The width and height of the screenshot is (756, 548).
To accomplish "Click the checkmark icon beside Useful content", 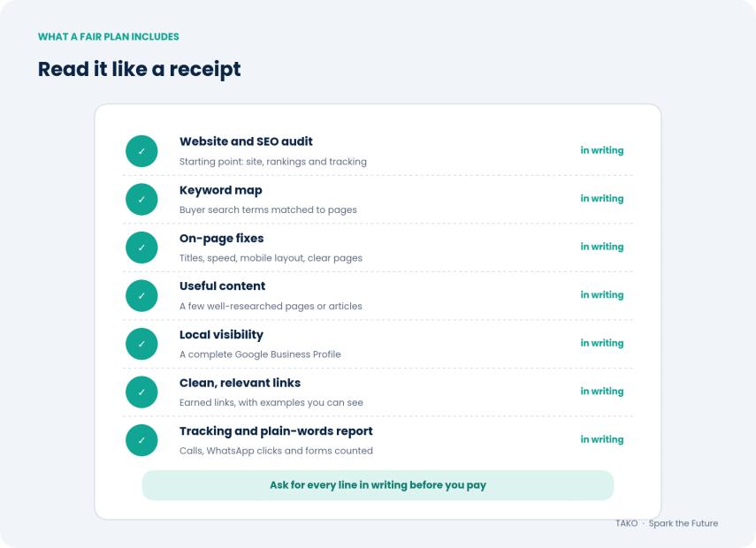I will pos(141,295).
